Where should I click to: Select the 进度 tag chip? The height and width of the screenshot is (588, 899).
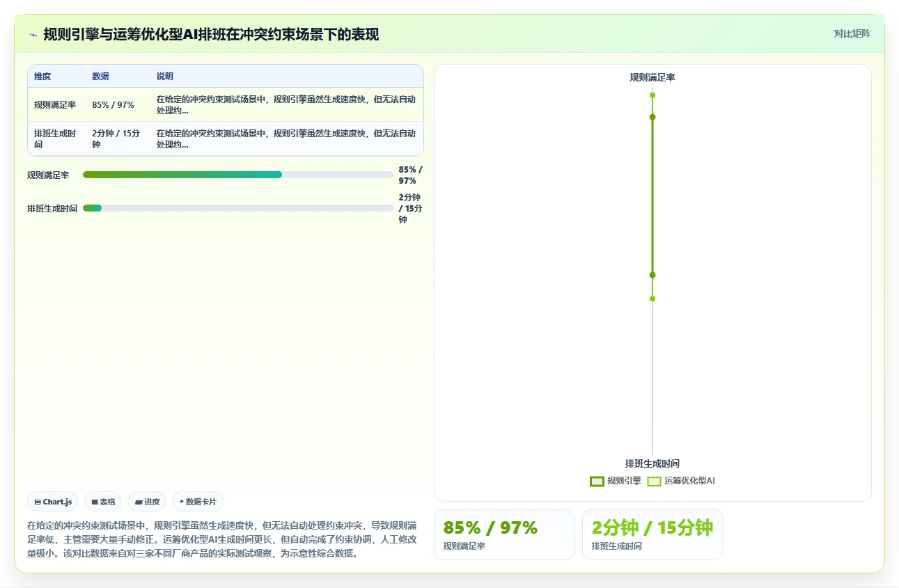pyautogui.click(x=147, y=502)
